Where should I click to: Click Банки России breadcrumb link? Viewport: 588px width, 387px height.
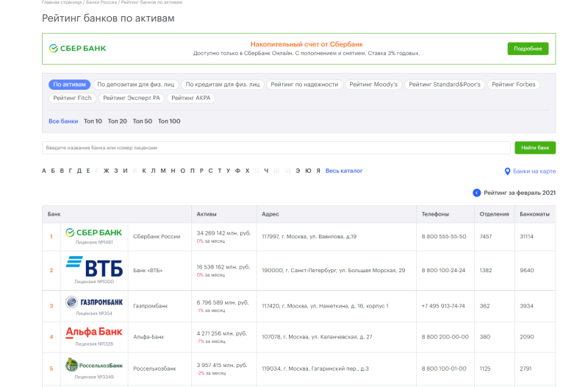click(x=101, y=2)
